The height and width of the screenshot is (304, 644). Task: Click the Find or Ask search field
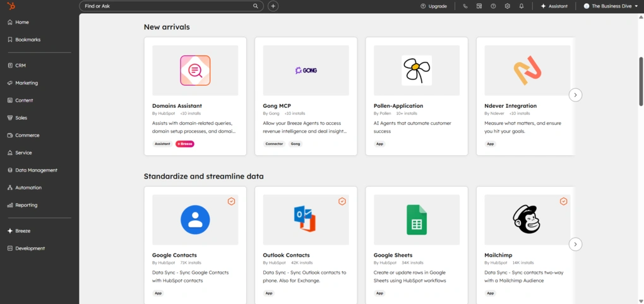pos(171,6)
